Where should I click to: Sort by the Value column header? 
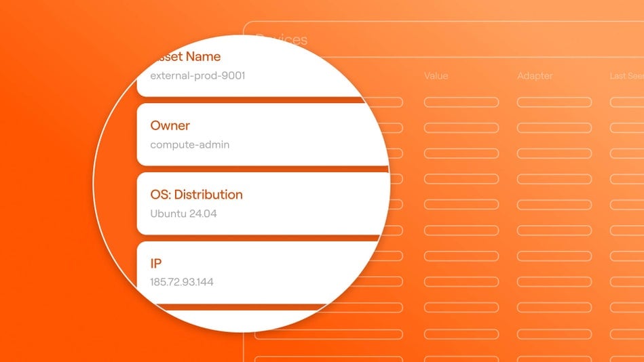click(436, 76)
